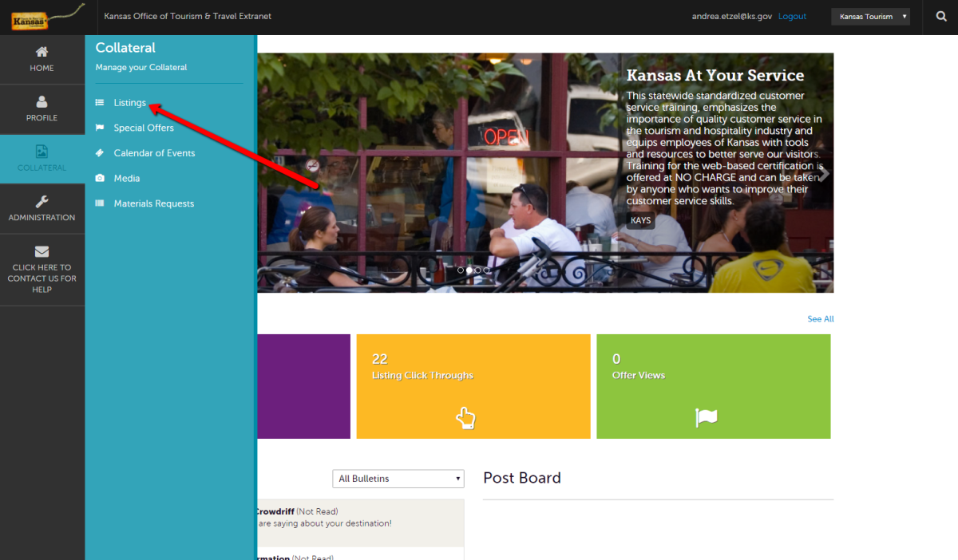This screenshot has height=560, width=958.
Task: Go to Home in the sidebar
Action: (42, 60)
